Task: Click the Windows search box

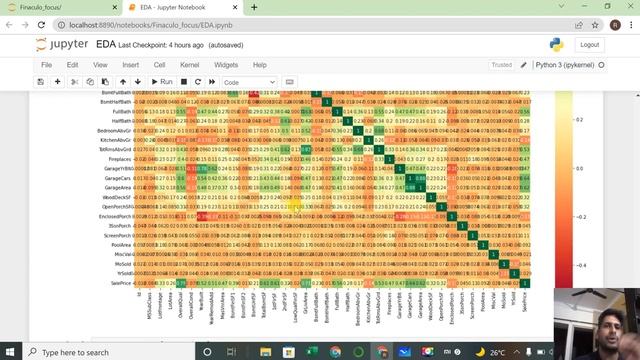Action: pos(108,352)
